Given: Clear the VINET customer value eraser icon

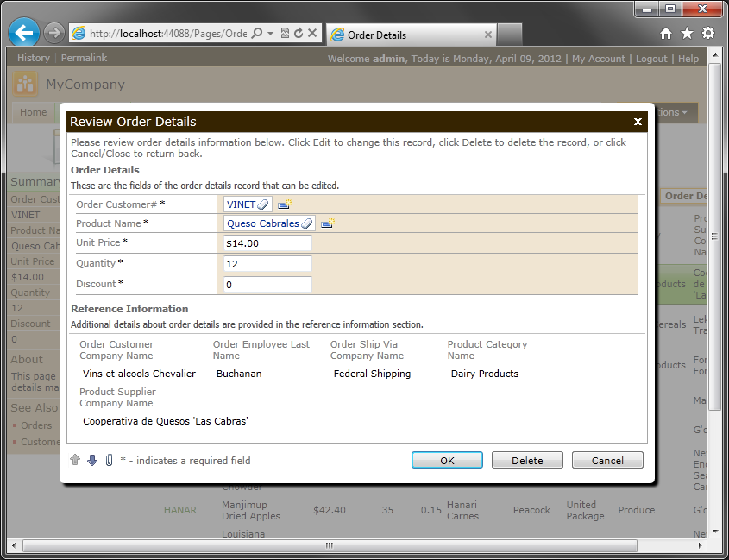Looking at the screenshot, I should coord(262,204).
